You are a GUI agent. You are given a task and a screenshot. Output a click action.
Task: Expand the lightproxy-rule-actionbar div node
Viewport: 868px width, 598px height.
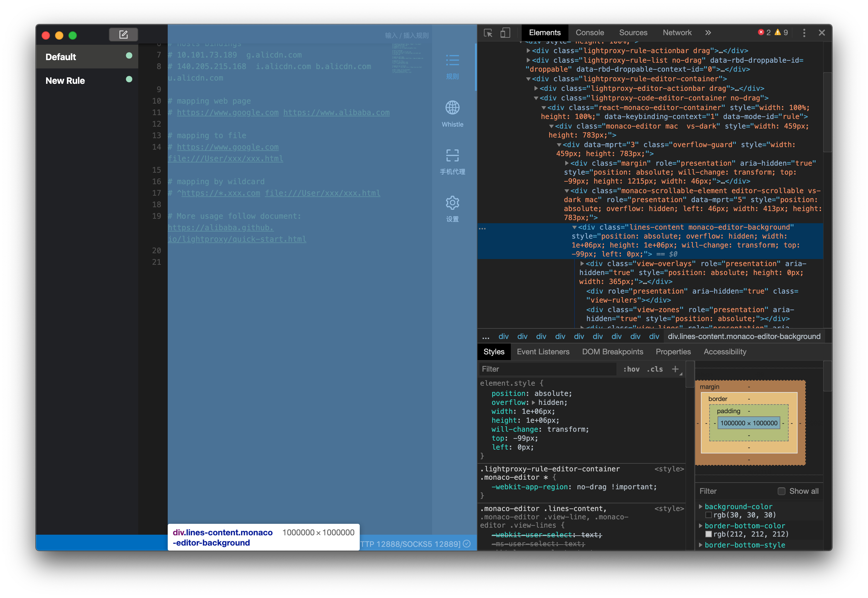(x=528, y=51)
